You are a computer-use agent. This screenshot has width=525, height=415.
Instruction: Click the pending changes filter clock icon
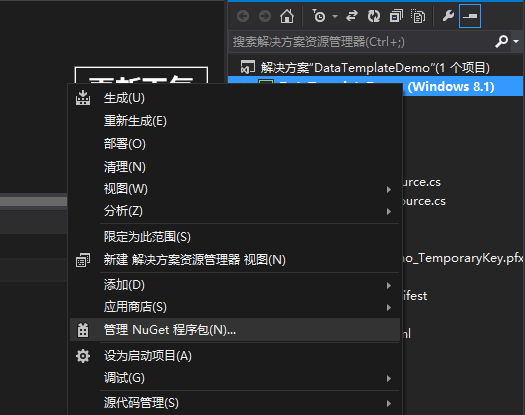[319, 16]
